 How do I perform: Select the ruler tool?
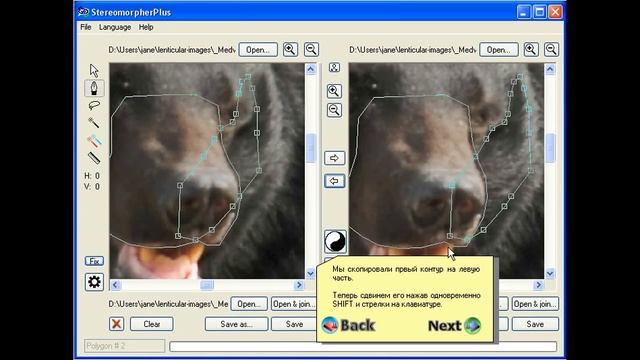click(x=94, y=158)
